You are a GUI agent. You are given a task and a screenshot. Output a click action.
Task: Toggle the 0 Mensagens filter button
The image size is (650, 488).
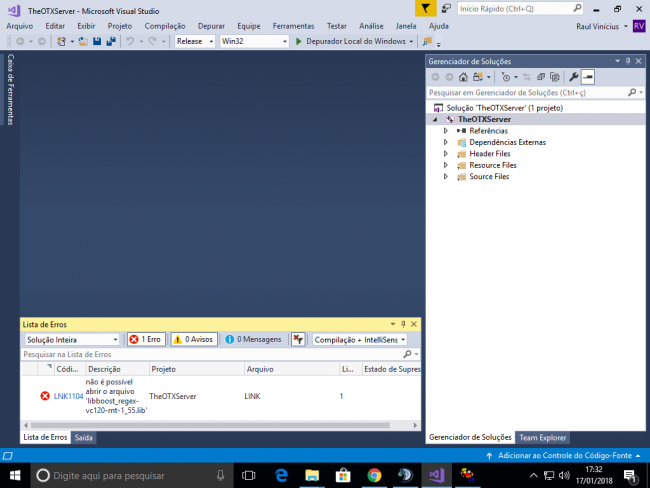pos(253,340)
